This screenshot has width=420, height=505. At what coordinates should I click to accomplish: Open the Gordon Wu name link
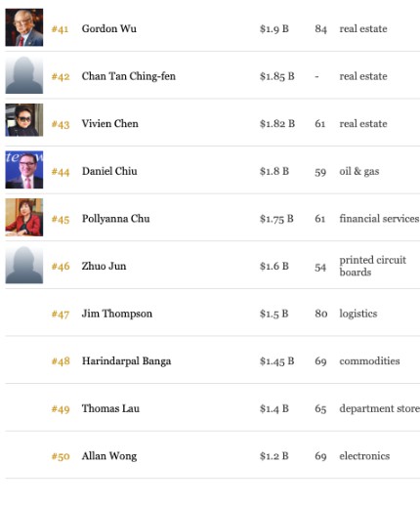109,28
